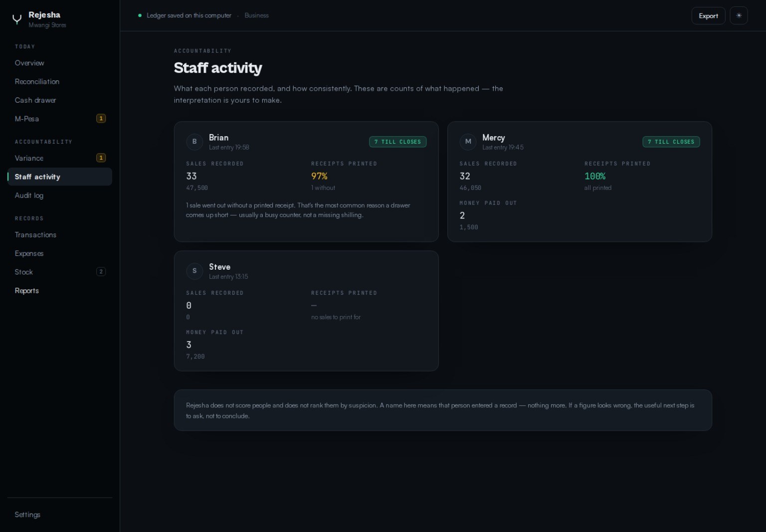Navigate to M-Pesa
766x532 pixels.
point(60,119)
